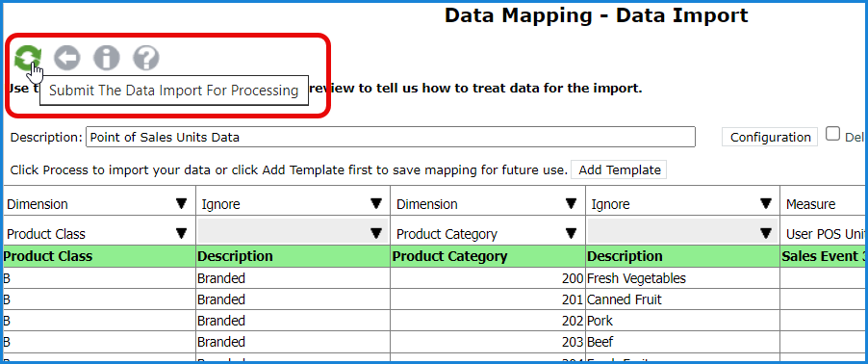Click into the Description text field
Image resolution: width=868 pixels, height=364 pixels.
pos(391,137)
